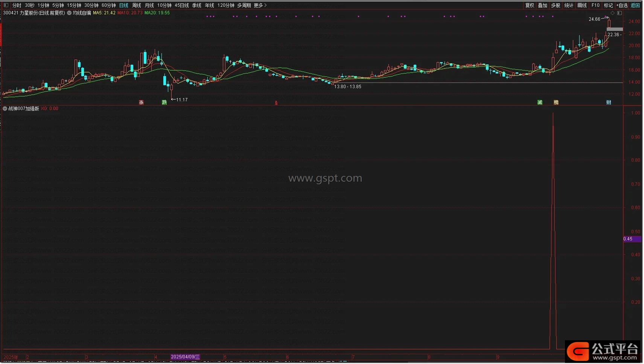Click the orange 榜 marker on the chart
The width and height of the screenshot is (644, 364).
[x=556, y=102]
